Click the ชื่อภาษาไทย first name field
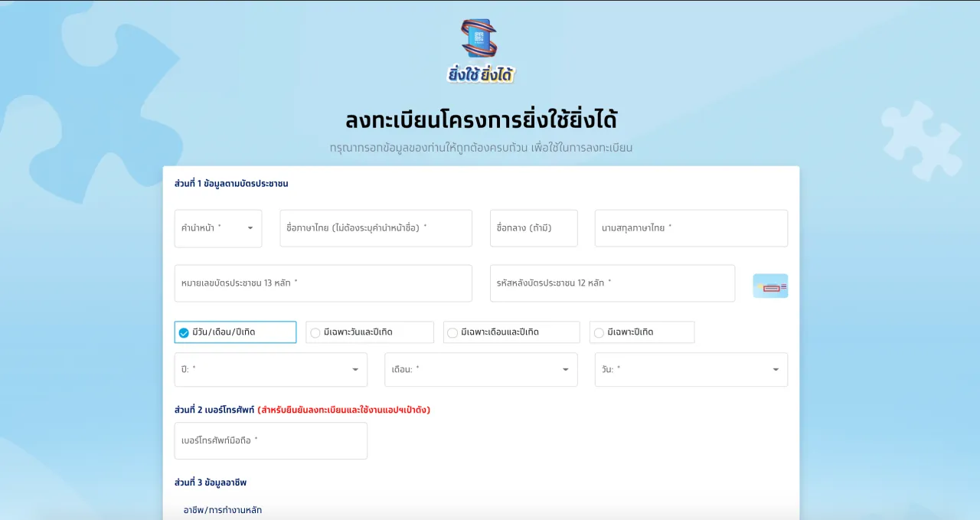The height and width of the screenshot is (520, 980). pyautogui.click(x=376, y=228)
